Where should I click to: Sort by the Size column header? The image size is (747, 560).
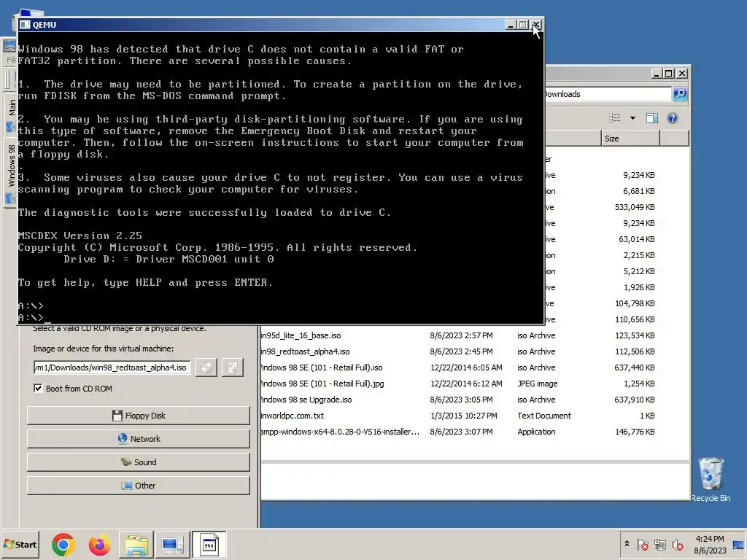click(630, 139)
